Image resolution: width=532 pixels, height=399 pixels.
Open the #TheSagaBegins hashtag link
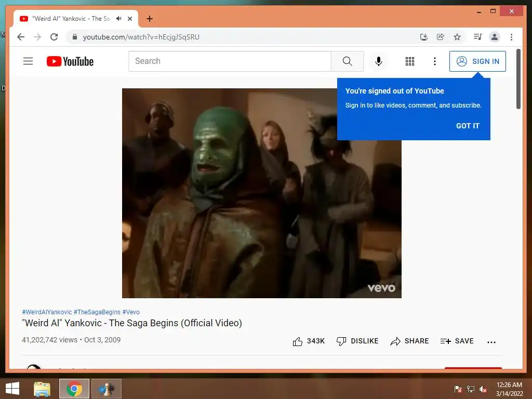pyautogui.click(x=97, y=312)
